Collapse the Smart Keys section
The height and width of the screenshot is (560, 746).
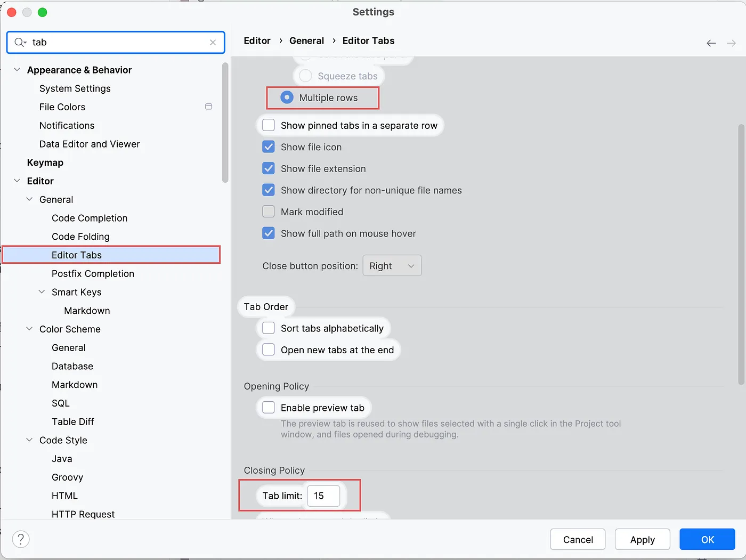point(42,292)
